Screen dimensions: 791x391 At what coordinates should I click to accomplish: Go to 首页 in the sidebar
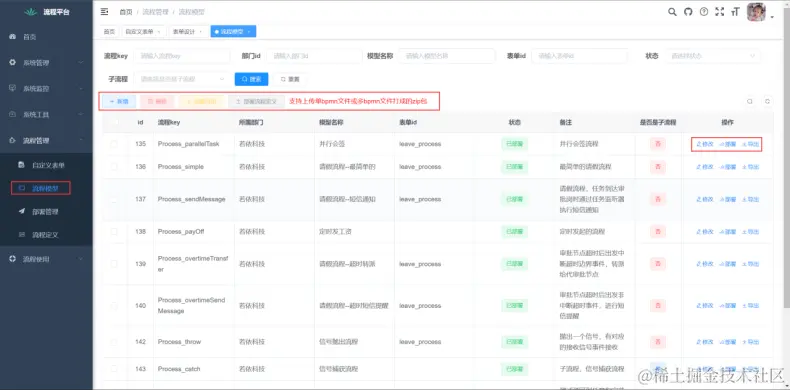pos(46,37)
